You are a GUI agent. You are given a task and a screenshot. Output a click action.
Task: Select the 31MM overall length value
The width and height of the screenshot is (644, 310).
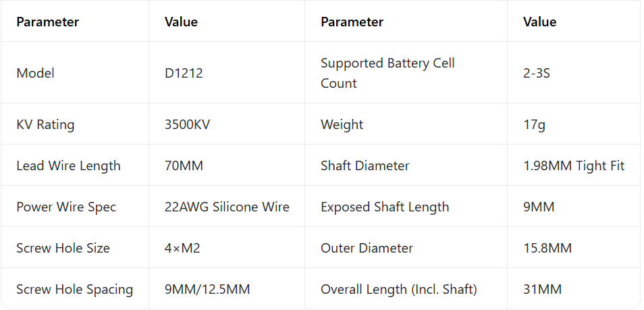542,289
